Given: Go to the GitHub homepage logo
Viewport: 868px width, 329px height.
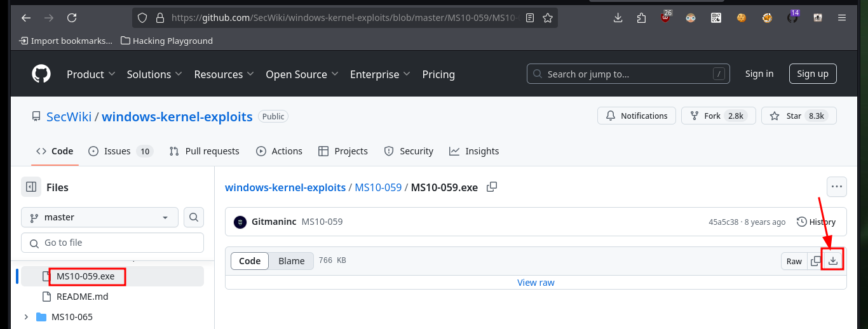Looking at the screenshot, I should pyautogui.click(x=41, y=74).
